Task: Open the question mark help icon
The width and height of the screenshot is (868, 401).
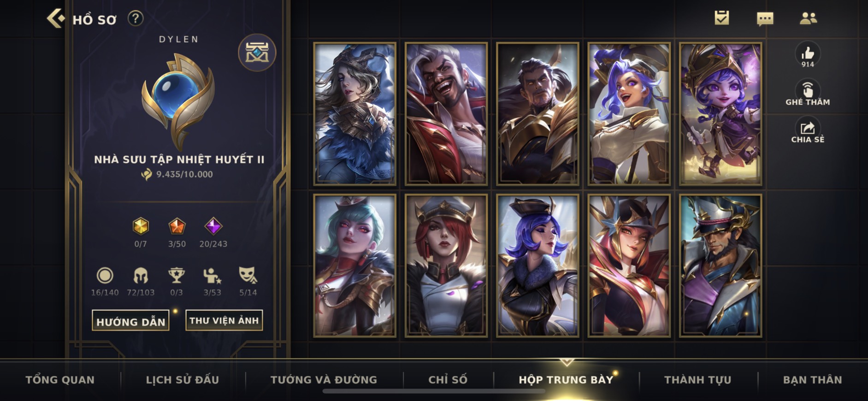Action: pyautogui.click(x=135, y=18)
